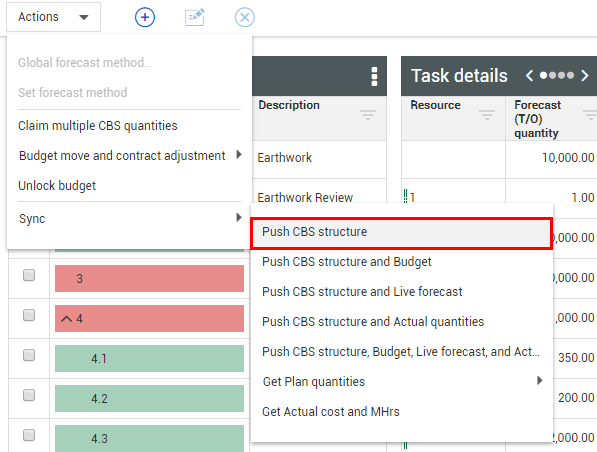Select the red CBS row 3 bar

point(149,278)
